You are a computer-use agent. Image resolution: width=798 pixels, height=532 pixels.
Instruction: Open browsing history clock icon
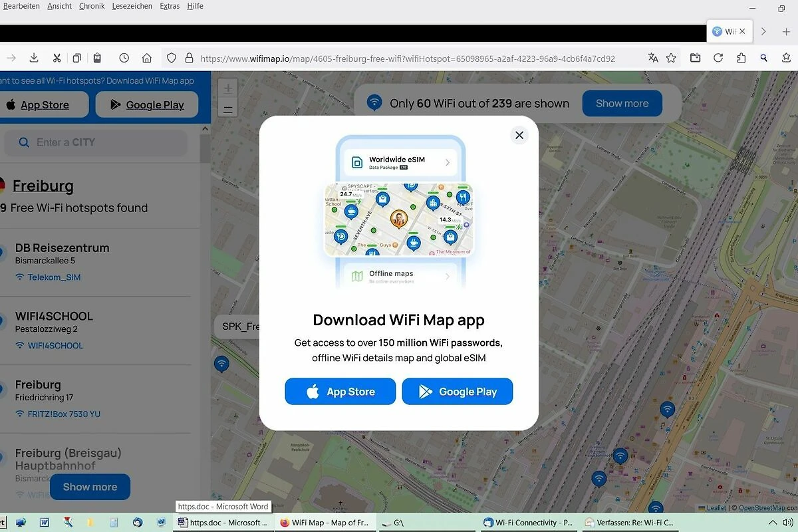pos(124,58)
